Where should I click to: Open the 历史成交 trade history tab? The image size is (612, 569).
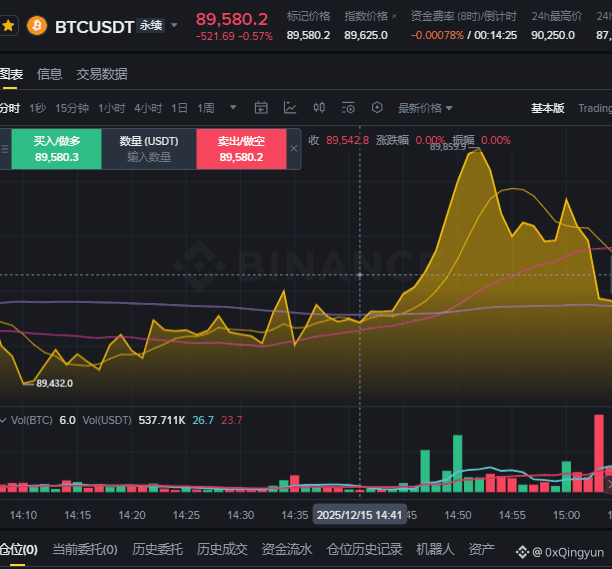[x=222, y=549]
